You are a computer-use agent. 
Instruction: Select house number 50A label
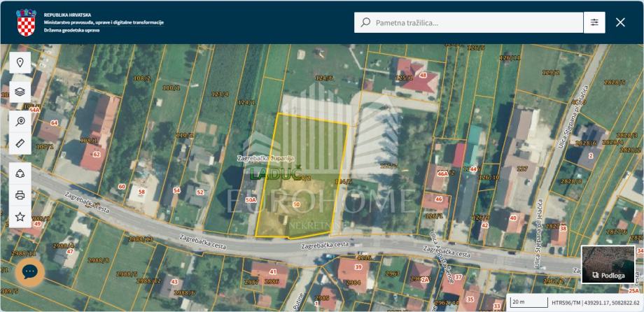coord(251,200)
